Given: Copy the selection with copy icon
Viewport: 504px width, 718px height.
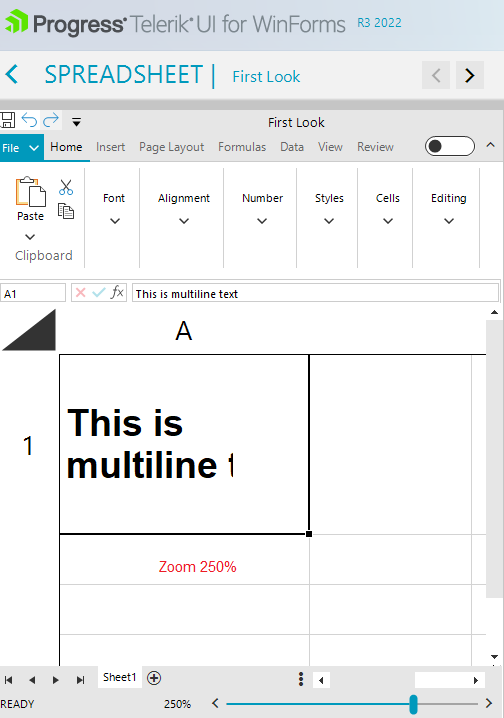Looking at the screenshot, I should pyautogui.click(x=66, y=211).
